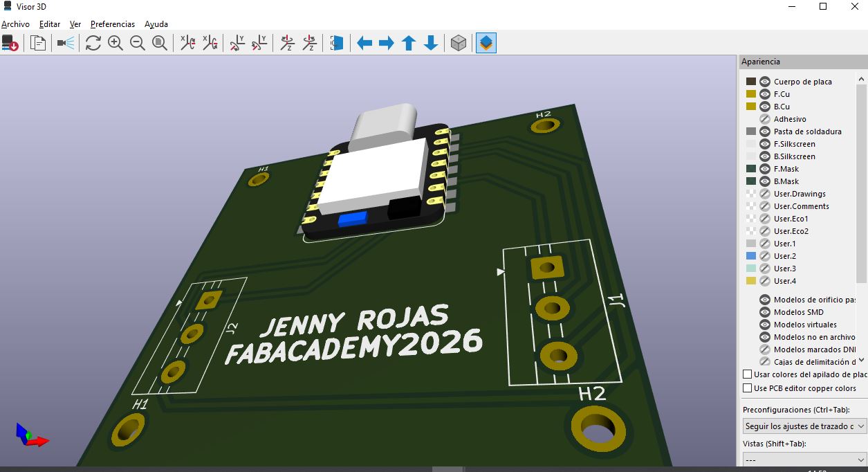This screenshot has width=868, height=472.
Task: Click the Zoom to Fit toolbar icon
Action: (158, 42)
